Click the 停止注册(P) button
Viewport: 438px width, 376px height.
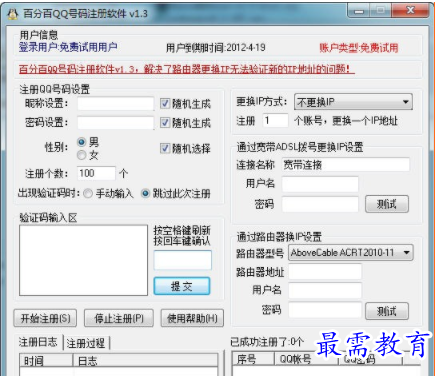[119, 318]
